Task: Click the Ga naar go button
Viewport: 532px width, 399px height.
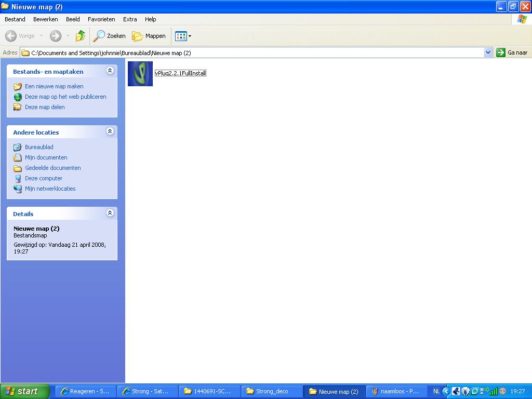Action: (x=512, y=52)
